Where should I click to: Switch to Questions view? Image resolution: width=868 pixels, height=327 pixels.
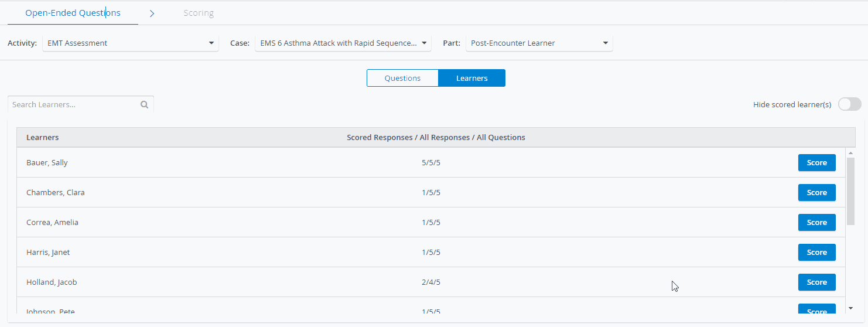pos(402,78)
